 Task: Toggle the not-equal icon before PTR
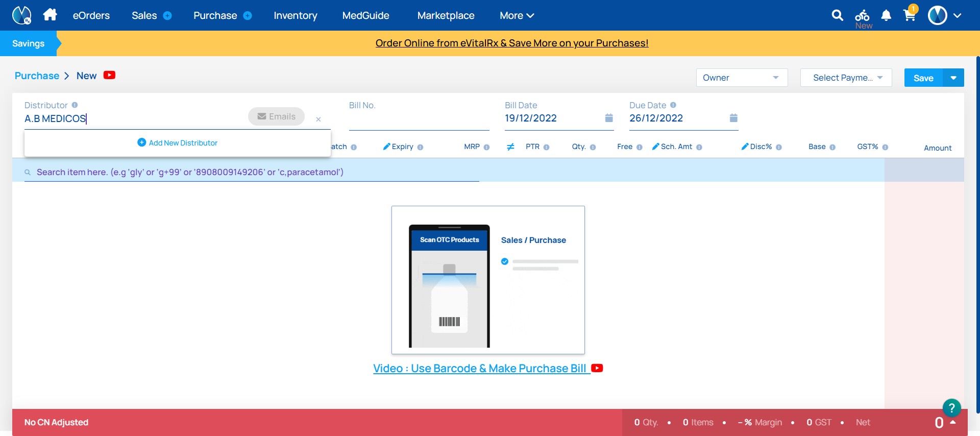click(510, 147)
